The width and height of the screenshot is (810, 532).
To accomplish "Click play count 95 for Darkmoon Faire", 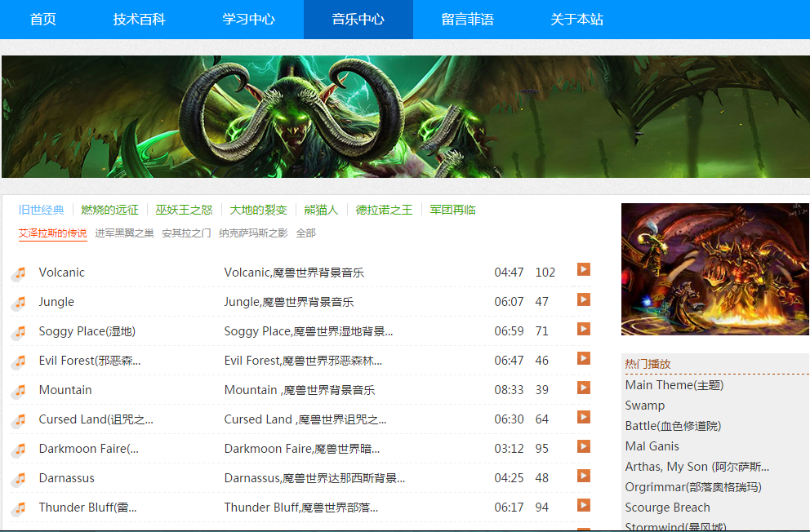I will [542, 449].
